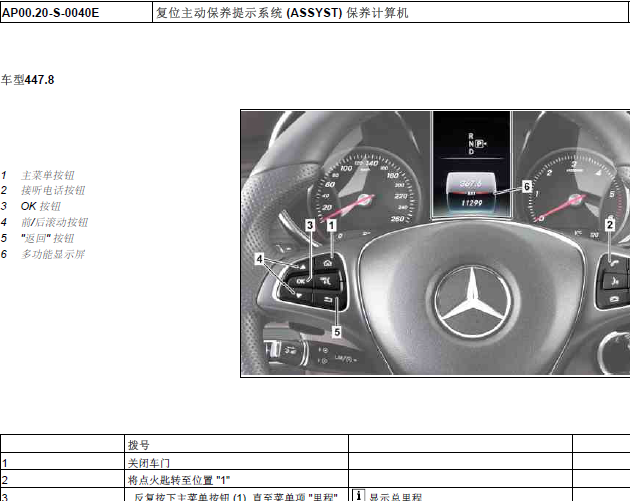Click legend entry 多功能显示屏
The height and width of the screenshot is (501, 630).
pos(53,254)
